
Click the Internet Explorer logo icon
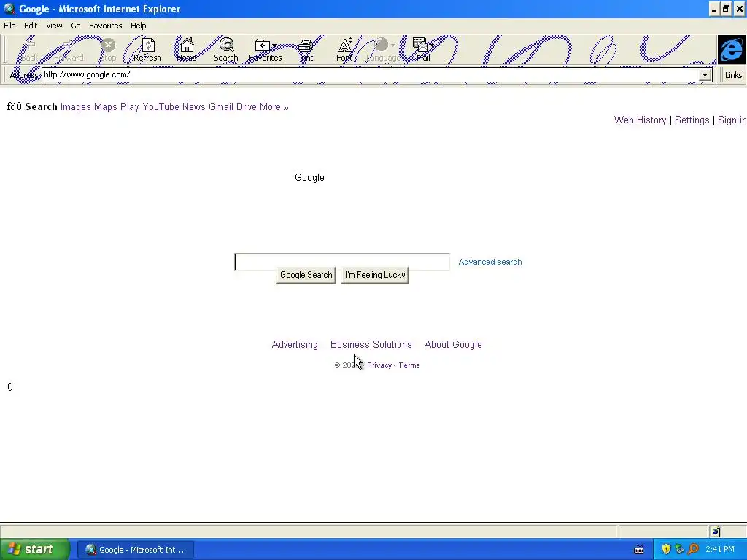click(731, 50)
